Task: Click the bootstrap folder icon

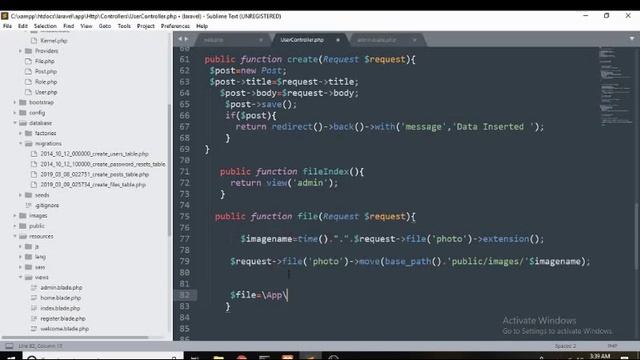Action: tap(23, 102)
